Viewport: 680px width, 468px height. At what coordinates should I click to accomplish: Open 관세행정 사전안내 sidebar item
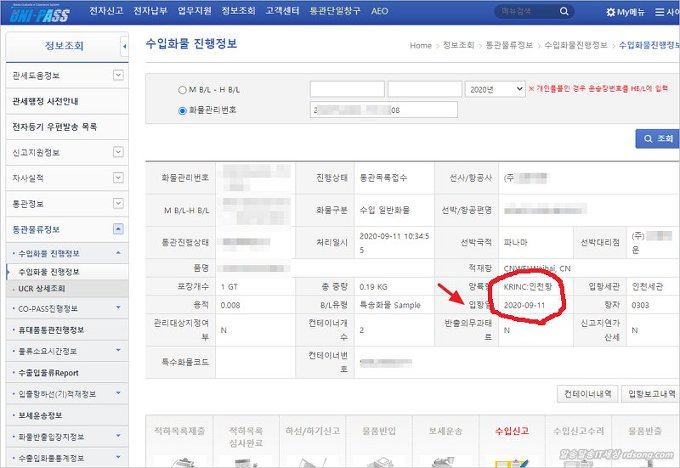pyautogui.click(x=67, y=101)
